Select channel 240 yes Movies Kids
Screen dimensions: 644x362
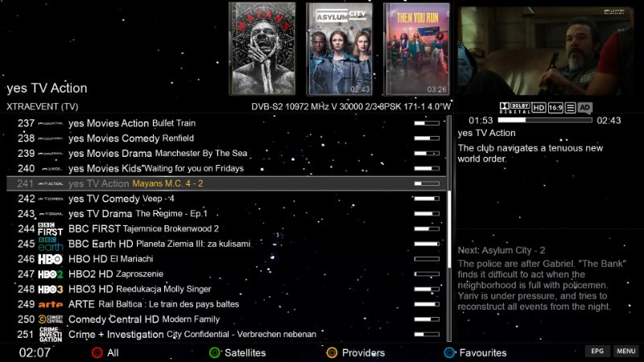[x=226, y=169]
